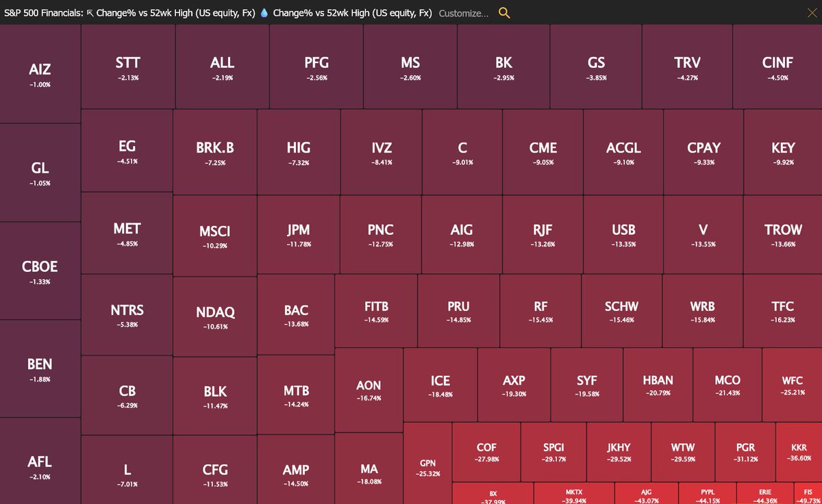
Task: Open the TROW tile
Action: 783,235
